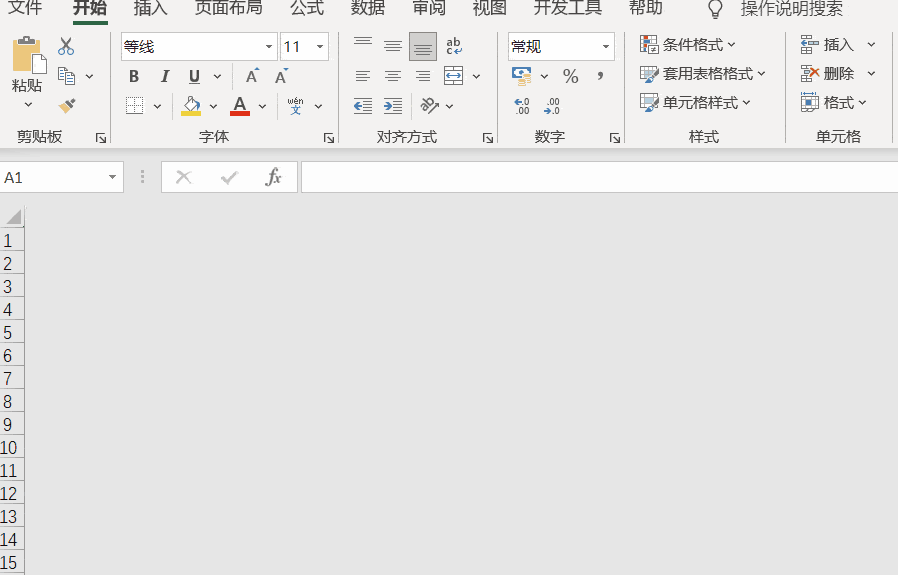
Task: Increase font size with larger A icon
Action: point(252,76)
